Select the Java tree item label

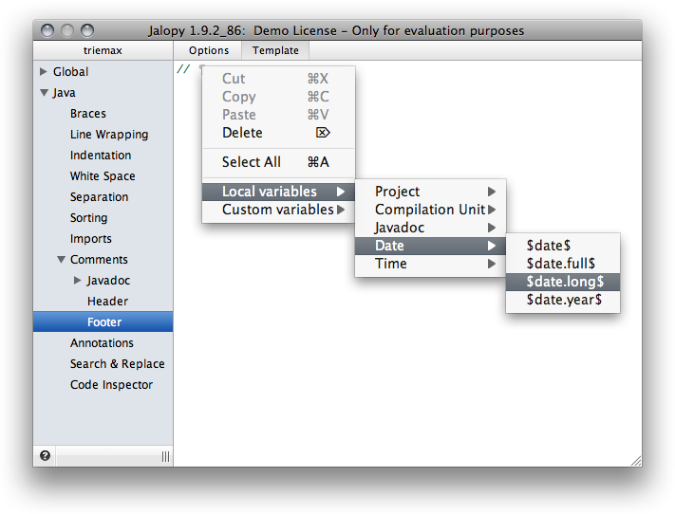64,93
